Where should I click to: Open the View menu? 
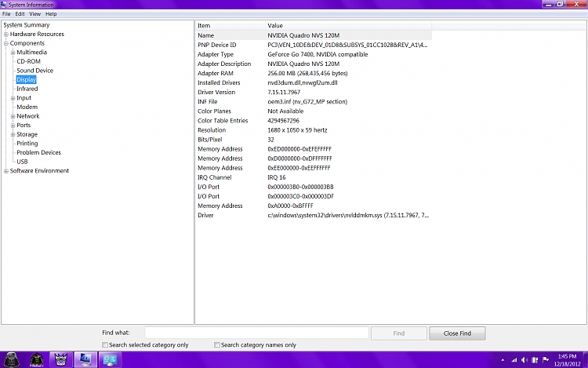pos(34,14)
